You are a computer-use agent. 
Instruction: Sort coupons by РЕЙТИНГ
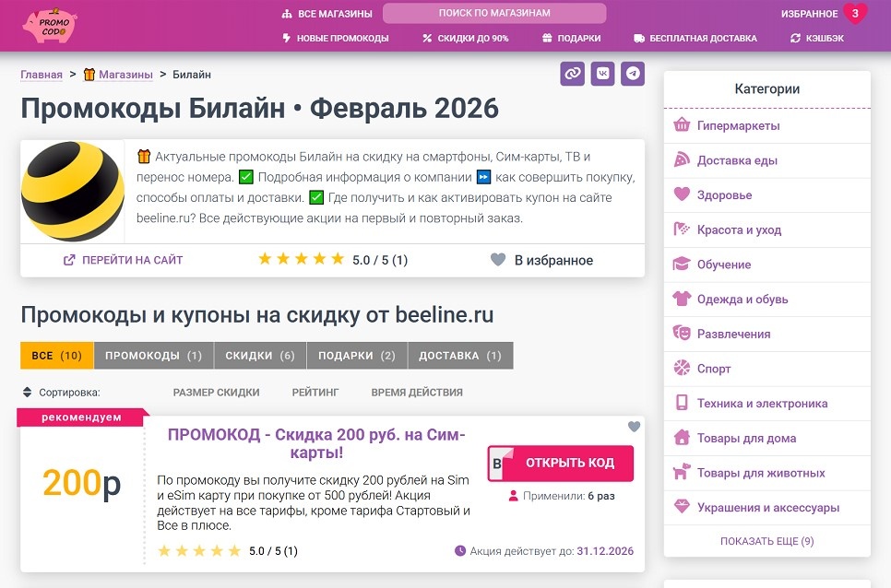click(315, 393)
